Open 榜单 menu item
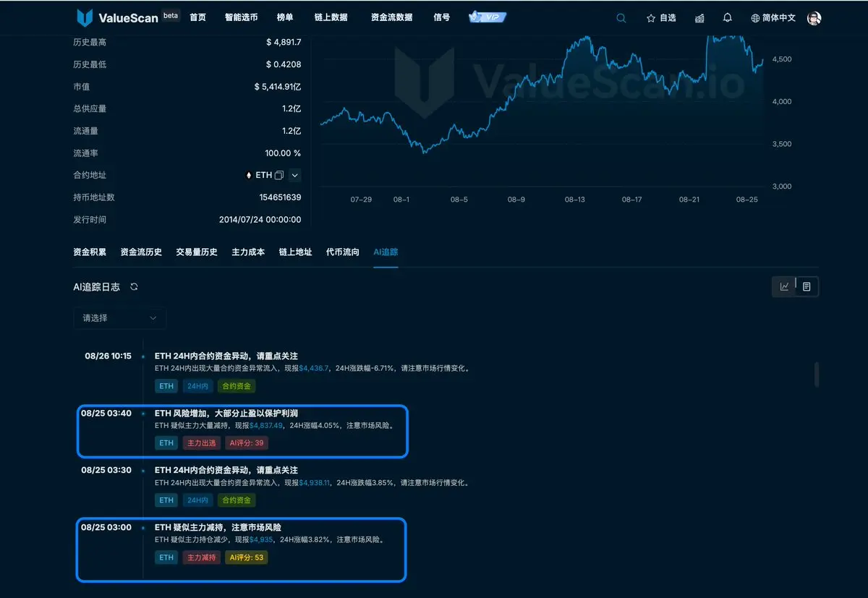This screenshot has height=598, width=868. (285, 17)
